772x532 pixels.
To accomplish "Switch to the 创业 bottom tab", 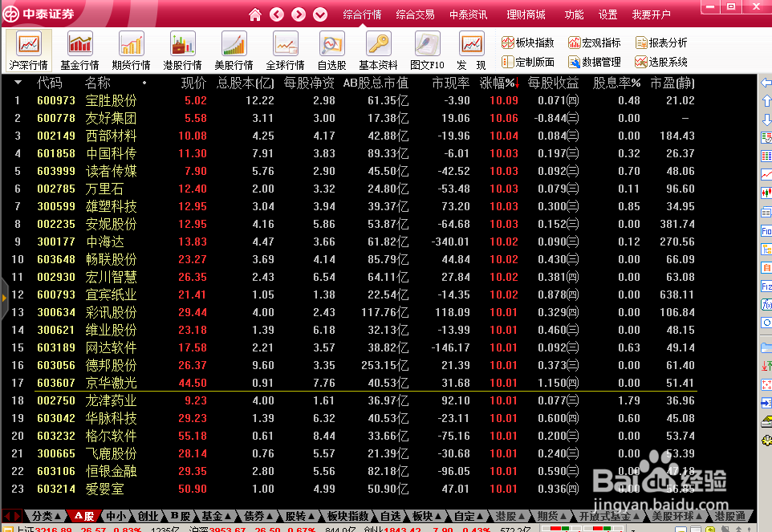I will point(148,516).
